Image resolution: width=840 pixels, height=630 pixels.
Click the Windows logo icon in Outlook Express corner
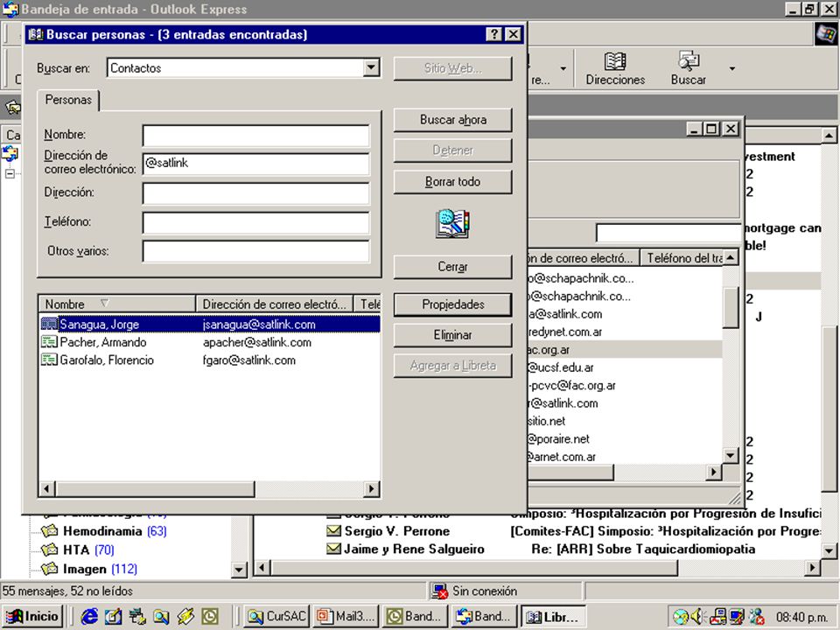pos(825,34)
